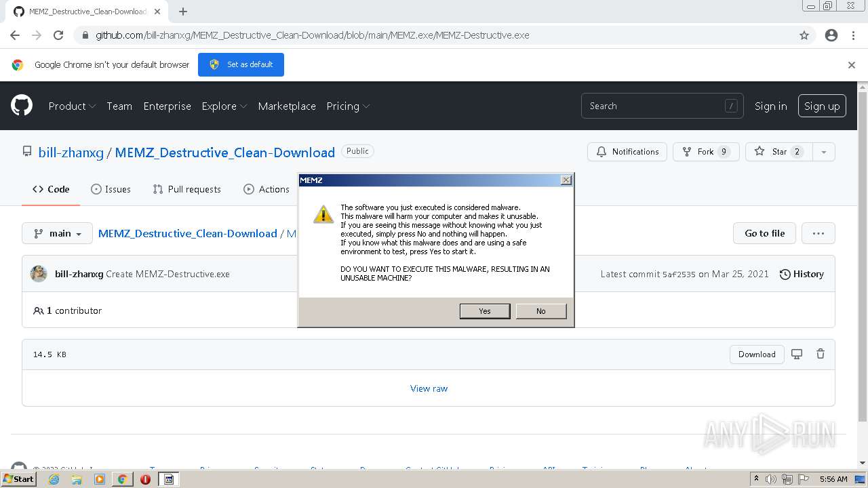Screen dimensions: 868x488
Task: Open bill-zhanxg user profile link
Action: tap(71, 152)
